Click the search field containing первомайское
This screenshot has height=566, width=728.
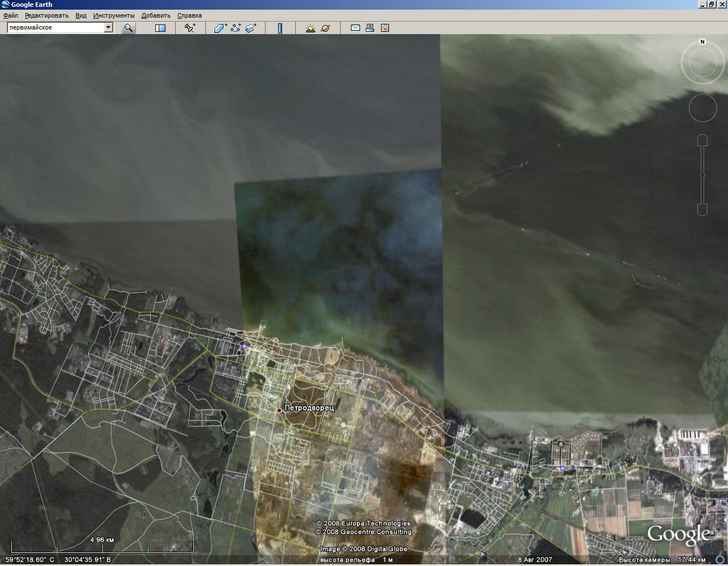pos(55,28)
